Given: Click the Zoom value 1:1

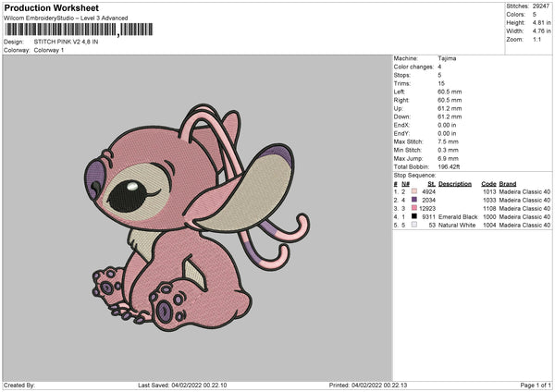Looking at the screenshot, I should pos(536,40).
